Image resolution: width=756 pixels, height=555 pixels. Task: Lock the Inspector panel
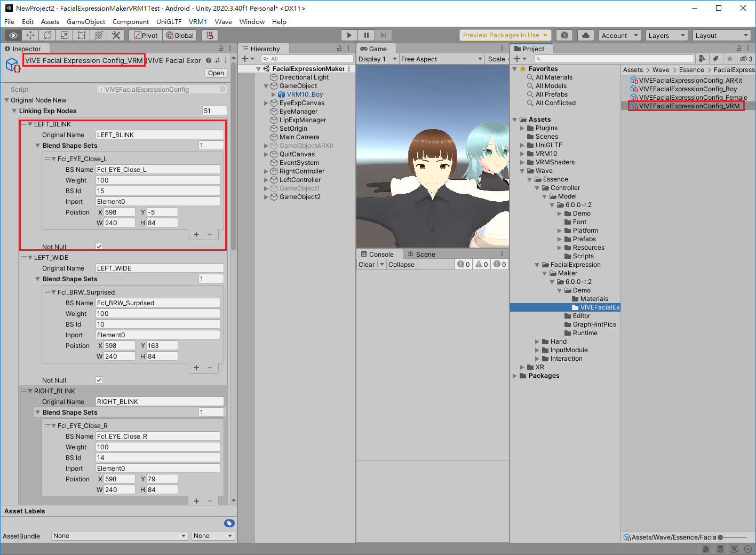pyautogui.click(x=221, y=48)
